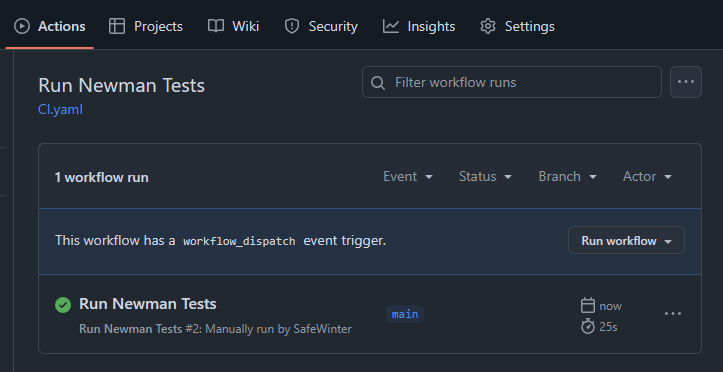Viewport: 723px width, 372px height.
Task: Click the Insights graph icon
Action: tap(391, 26)
